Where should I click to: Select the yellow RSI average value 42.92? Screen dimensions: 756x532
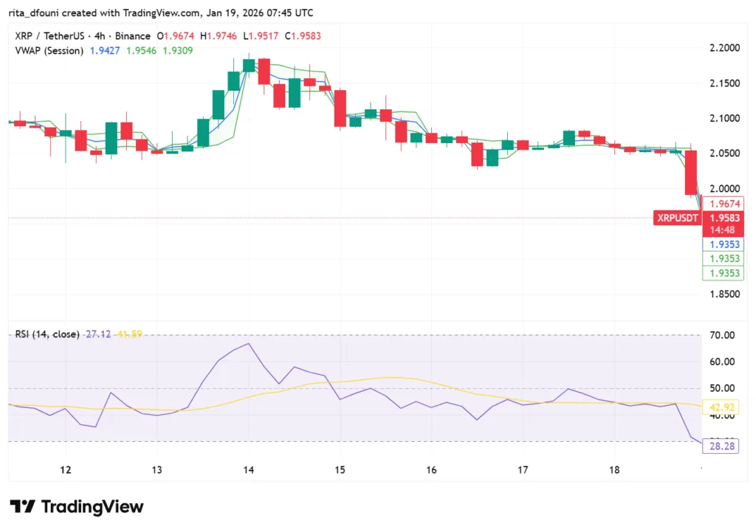pyautogui.click(x=721, y=407)
